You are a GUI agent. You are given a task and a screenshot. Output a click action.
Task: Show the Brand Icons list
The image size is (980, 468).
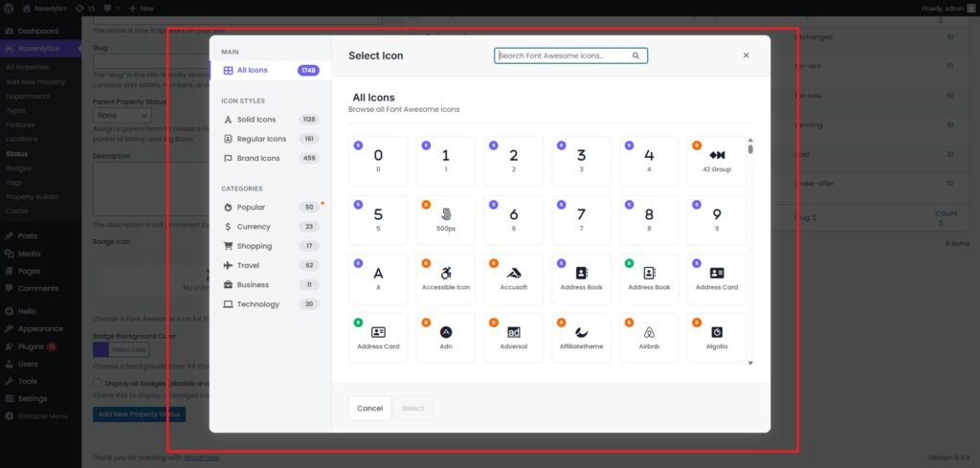pyautogui.click(x=257, y=158)
